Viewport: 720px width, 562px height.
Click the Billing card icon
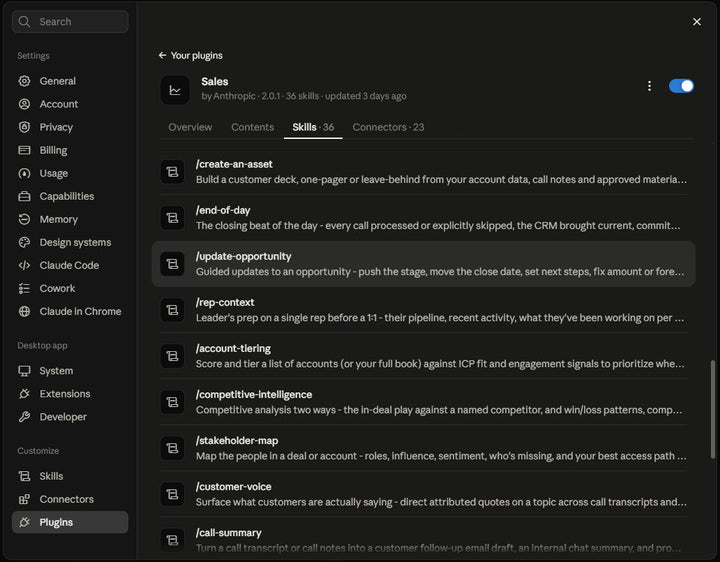tap(24, 150)
